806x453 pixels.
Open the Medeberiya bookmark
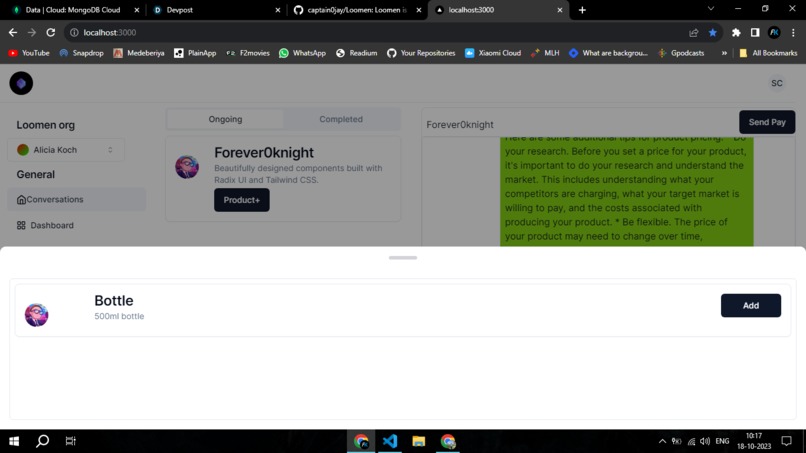[139, 53]
